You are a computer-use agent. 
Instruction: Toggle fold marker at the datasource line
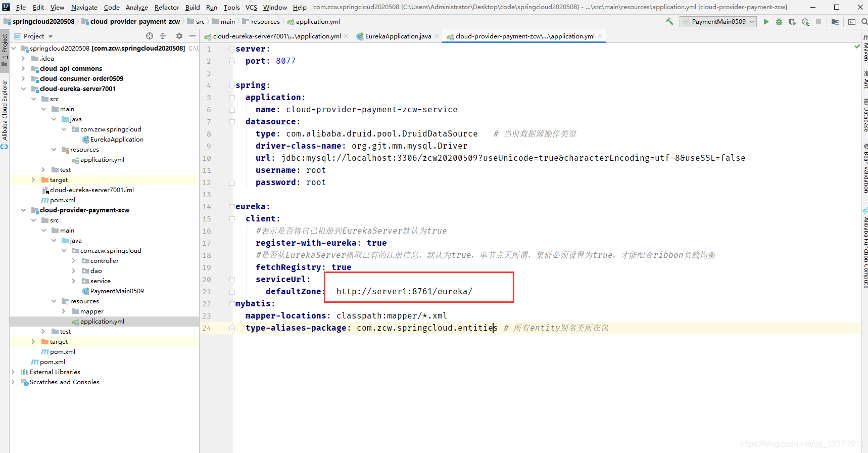click(x=232, y=122)
